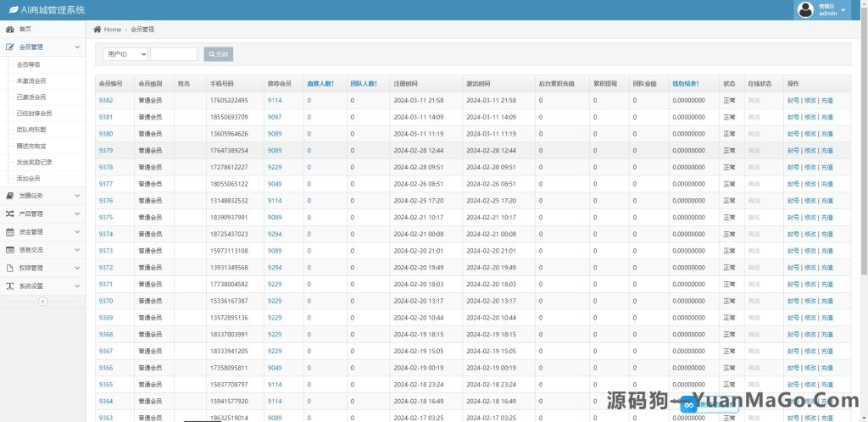The image size is (868, 422).
Task: Click the 首页 dashboard icon in sidebar
Action: click(9, 30)
